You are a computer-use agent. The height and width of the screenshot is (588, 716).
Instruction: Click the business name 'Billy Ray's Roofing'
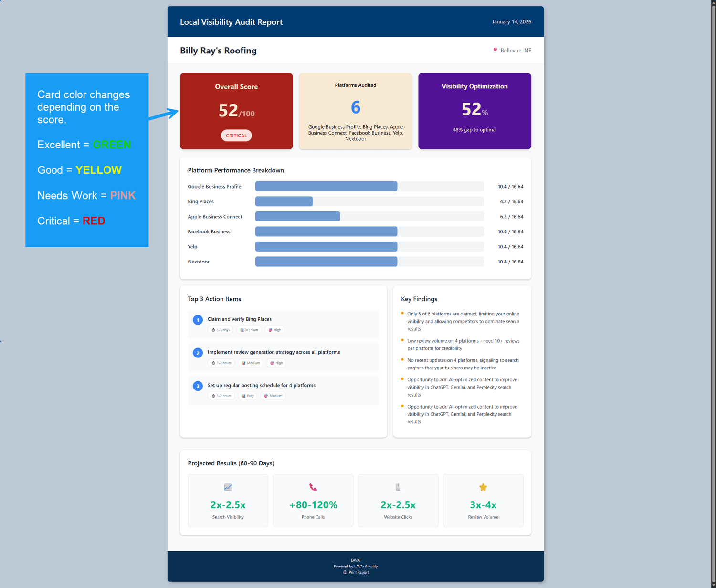(x=218, y=51)
